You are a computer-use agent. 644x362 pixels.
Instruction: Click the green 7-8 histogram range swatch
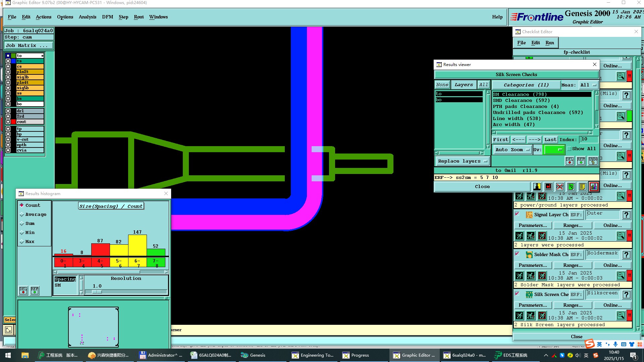[x=156, y=263]
